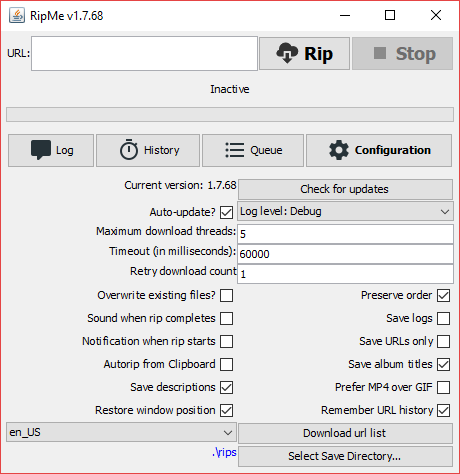
Task: Open the .\rips directory link
Action: [x=224, y=452]
